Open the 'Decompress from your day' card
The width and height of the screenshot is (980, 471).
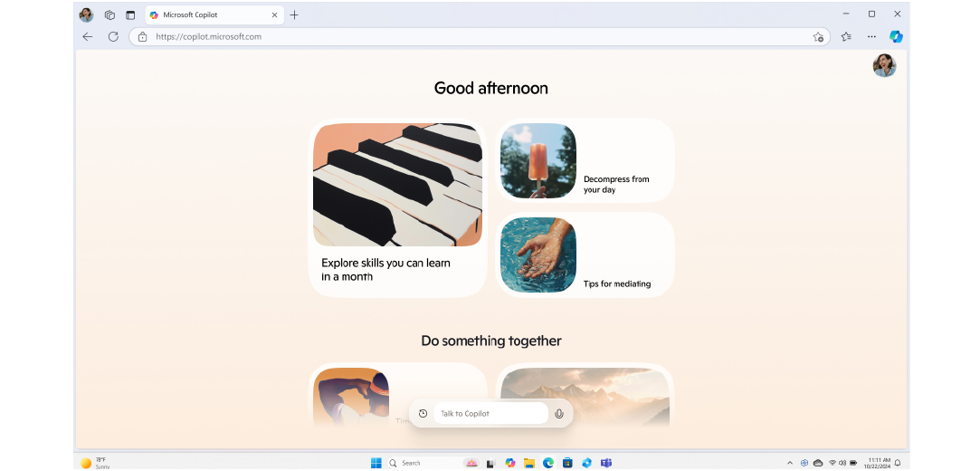click(x=585, y=161)
